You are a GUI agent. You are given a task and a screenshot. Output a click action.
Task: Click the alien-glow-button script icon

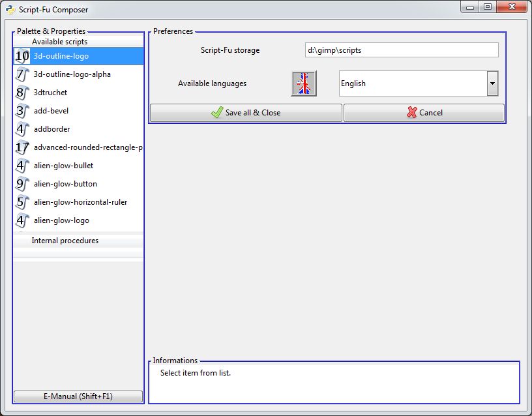pyautogui.click(x=22, y=184)
